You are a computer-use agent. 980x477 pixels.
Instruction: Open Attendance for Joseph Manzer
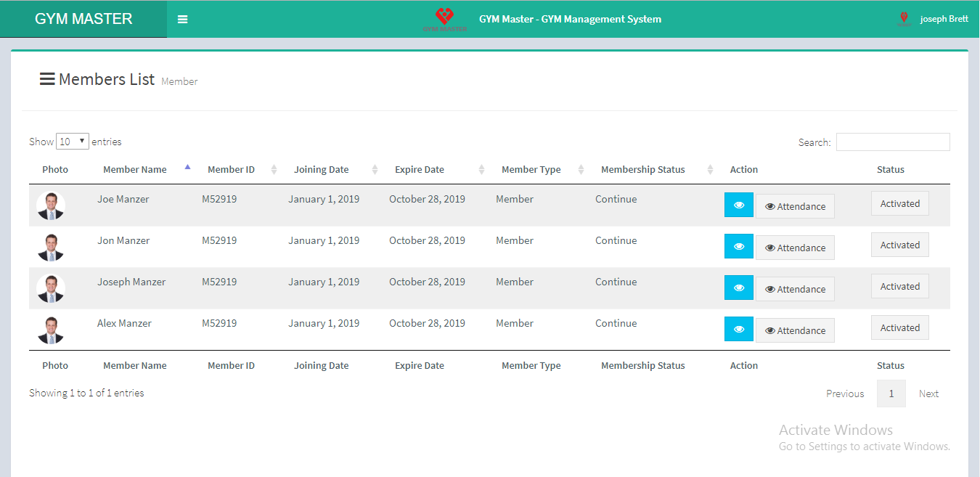click(795, 289)
